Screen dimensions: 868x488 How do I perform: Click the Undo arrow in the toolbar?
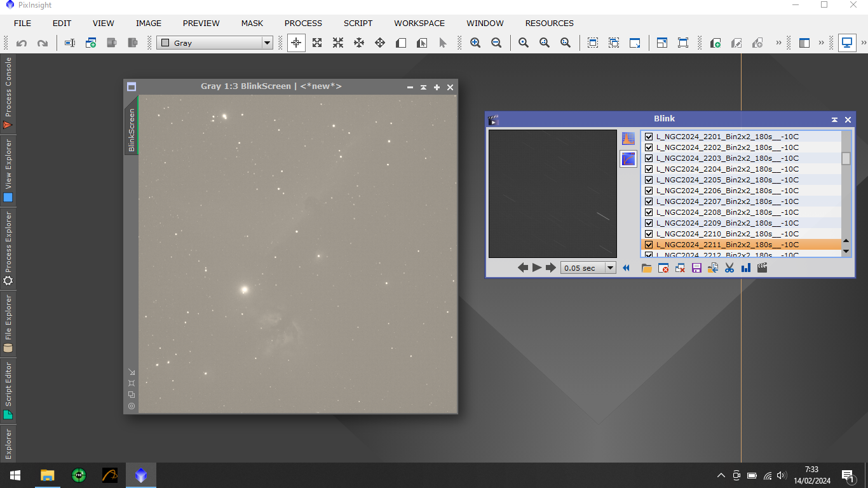coord(22,43)
